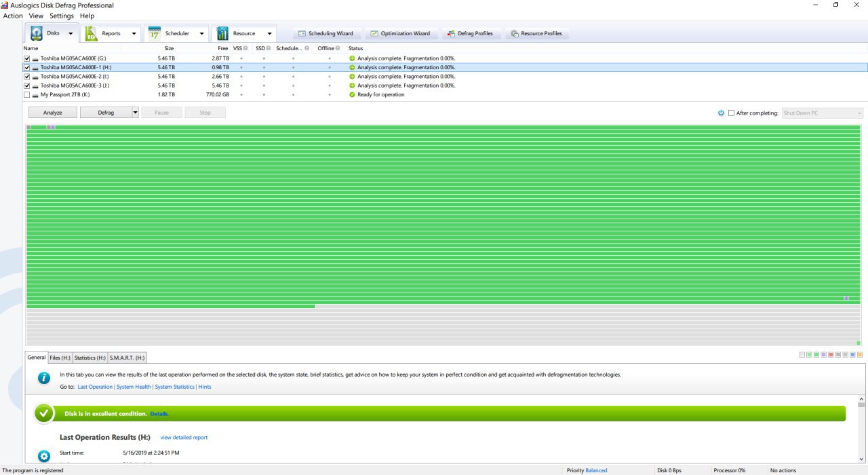Switch to the Statistics (H:) tab
This screenshot has width=868, height=475.
(x=90, y=358)
